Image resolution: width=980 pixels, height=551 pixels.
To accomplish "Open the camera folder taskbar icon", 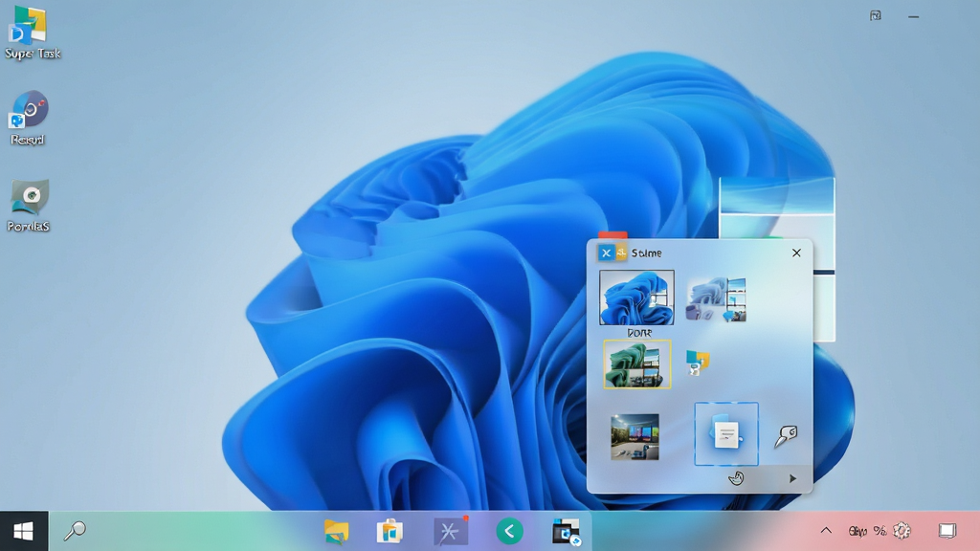I will tap(567, 532).
